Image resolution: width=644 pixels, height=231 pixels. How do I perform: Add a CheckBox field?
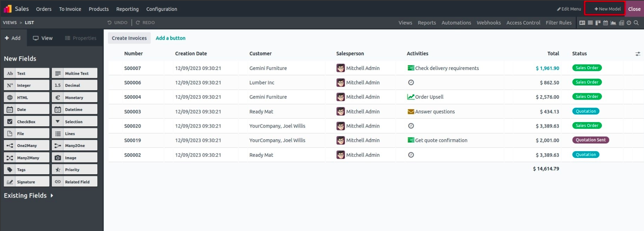[x=26, y=122]
